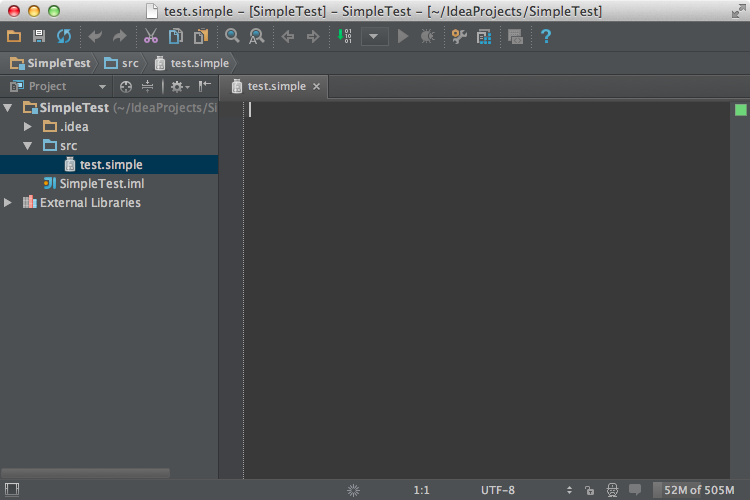Click the Find magnifier icon
Screen dimensions: 750x500
[x=232, y=37]
